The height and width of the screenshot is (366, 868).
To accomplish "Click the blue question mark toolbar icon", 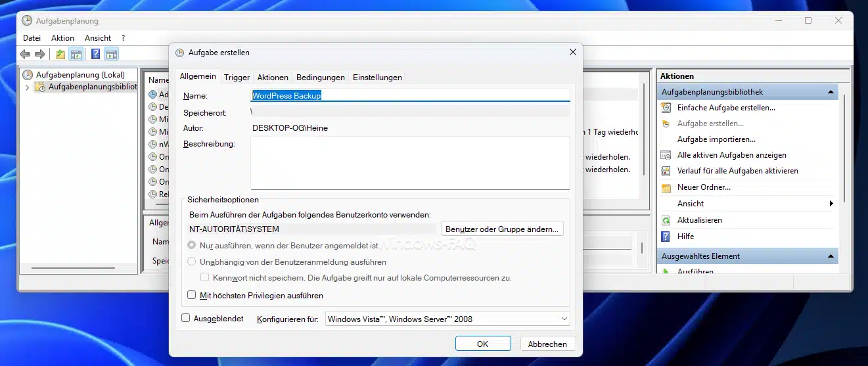I will click(x=95, y=55).
